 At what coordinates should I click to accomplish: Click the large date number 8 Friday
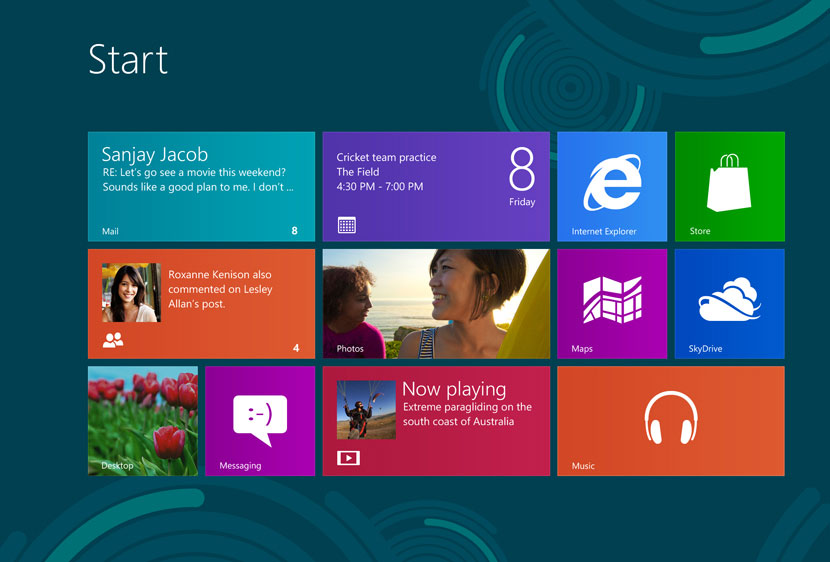click(522, 175)
